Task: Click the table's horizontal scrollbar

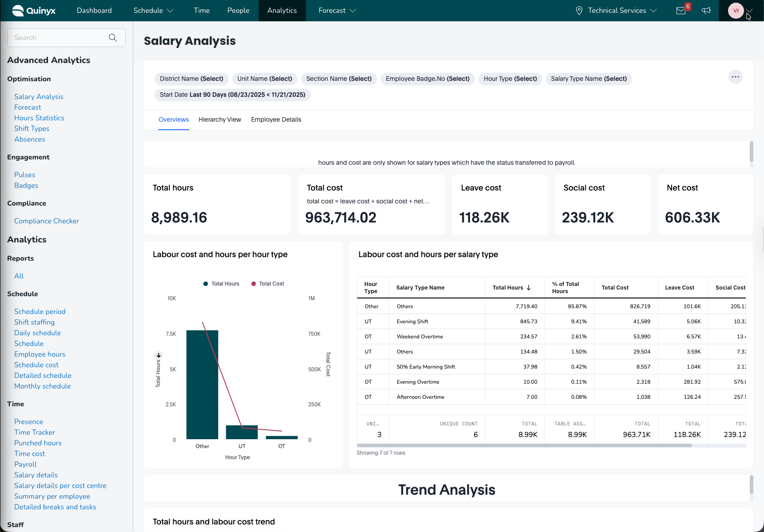Action: click(524, 445)
